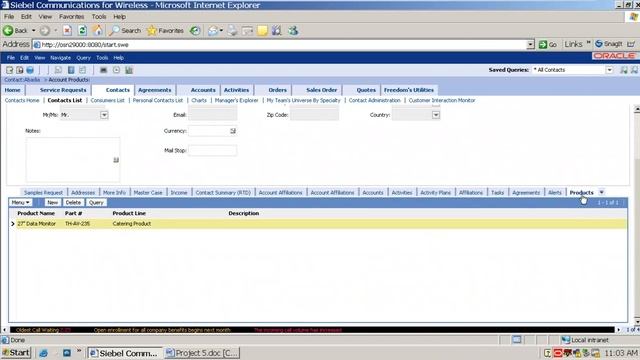
Task: Click the IE Home icon
Action: [x=98, y=30]
